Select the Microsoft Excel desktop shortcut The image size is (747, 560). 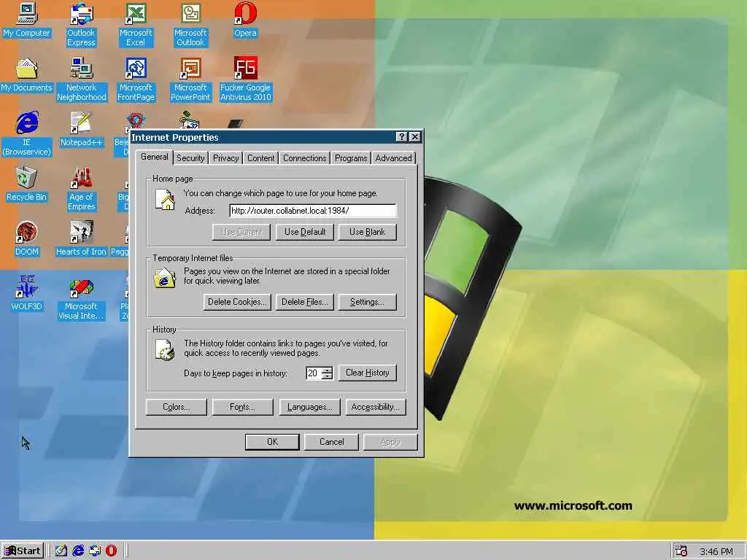coord(136,25)
